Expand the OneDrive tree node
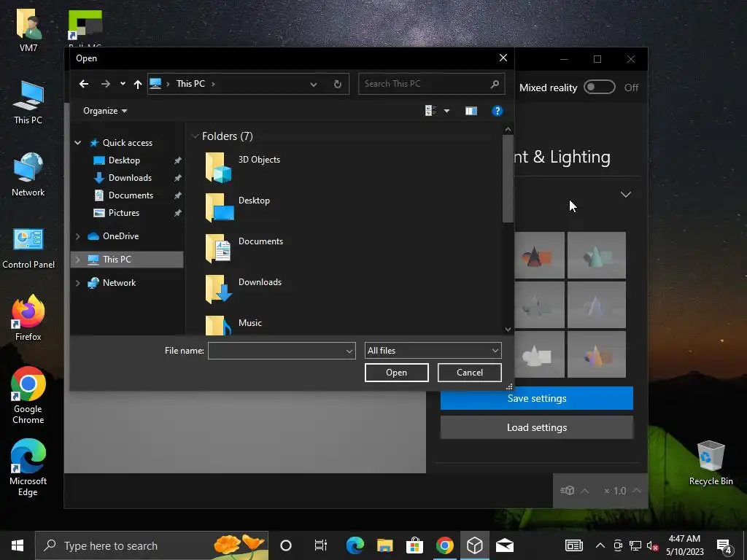The height and width of the screenshot is (560, 747). click(78, 236)
